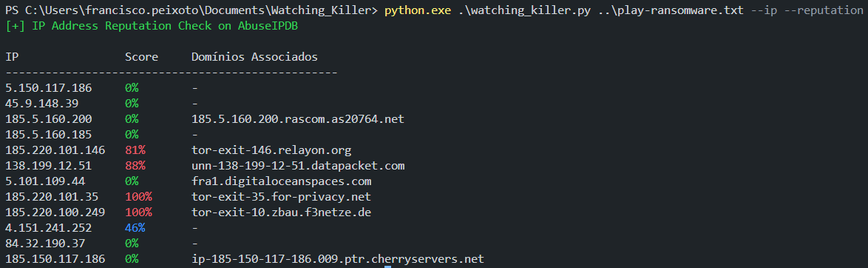
Task: Click IP address 5.150.117.186
Action: [49, 88]
